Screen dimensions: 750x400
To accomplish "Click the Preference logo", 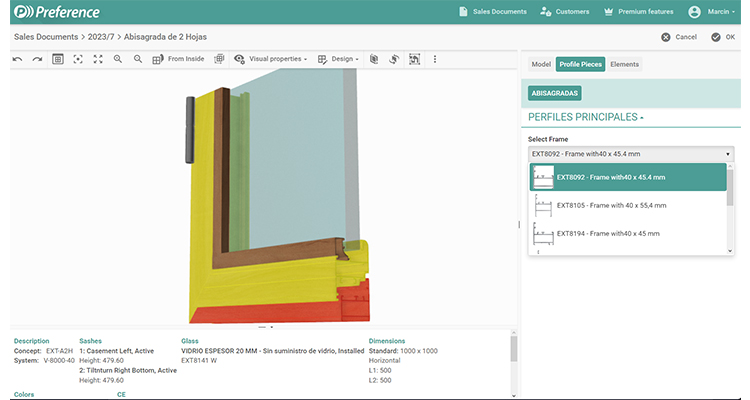I will pyautogui.click(x=57, y=12).
